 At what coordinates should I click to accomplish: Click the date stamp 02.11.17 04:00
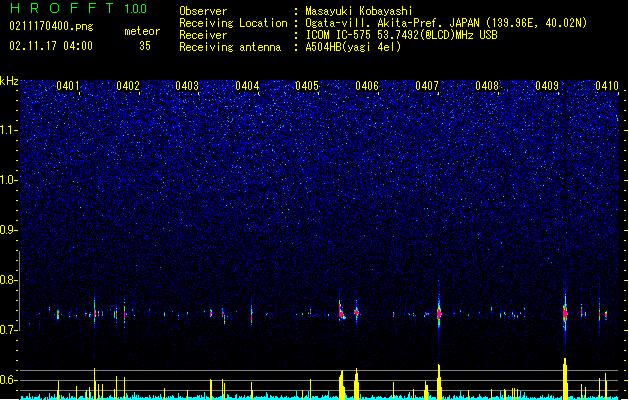point(51,46)
